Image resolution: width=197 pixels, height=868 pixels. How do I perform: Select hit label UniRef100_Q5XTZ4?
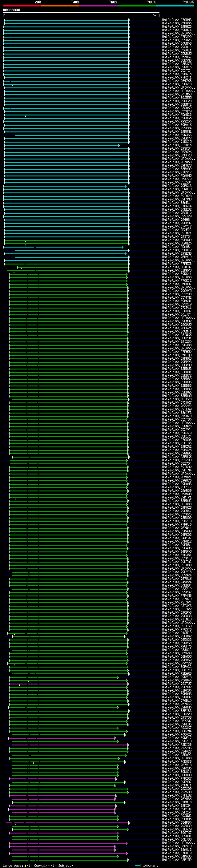(x=177, y=71)
